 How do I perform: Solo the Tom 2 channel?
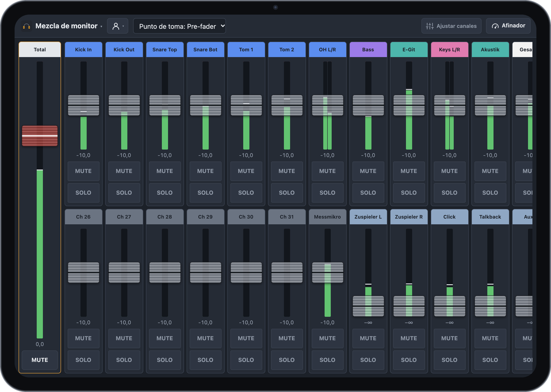pos(287,193)
